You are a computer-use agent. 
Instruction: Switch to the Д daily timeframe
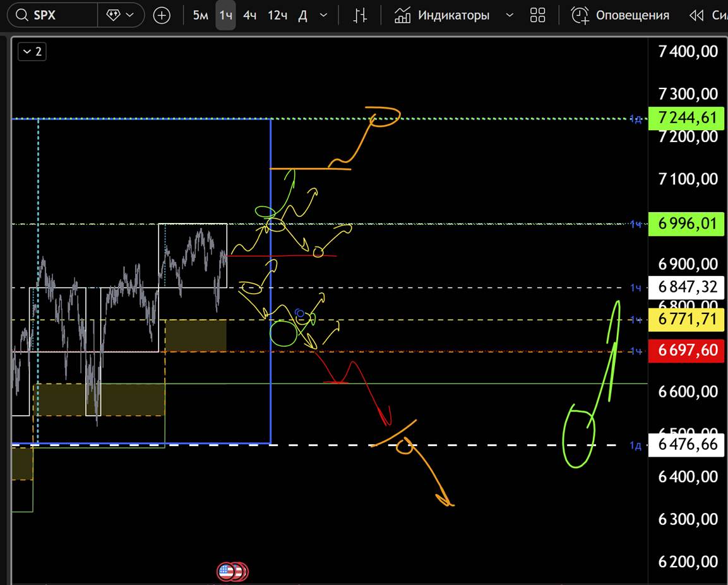point(302,15)
